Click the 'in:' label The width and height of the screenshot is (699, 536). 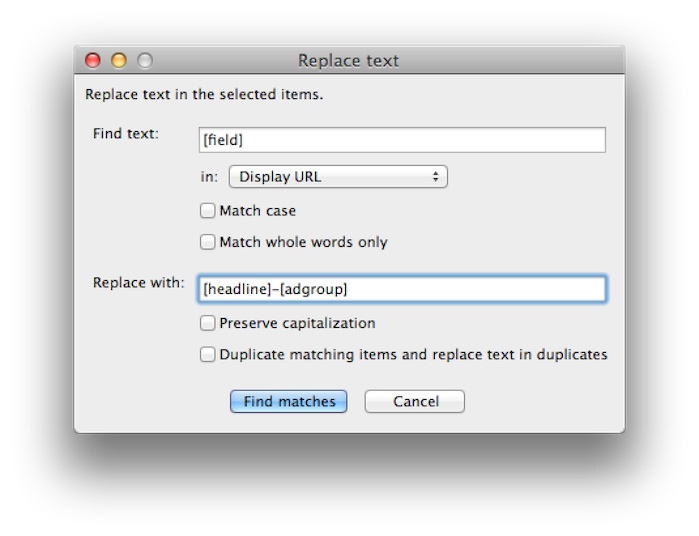tap(209, 177)
